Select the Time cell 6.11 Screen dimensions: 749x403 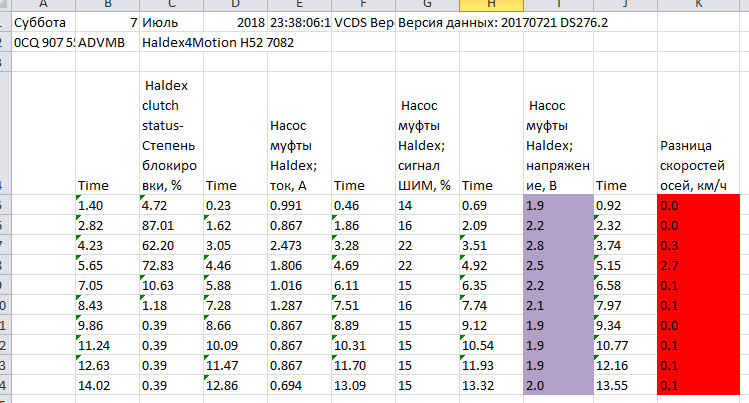tap(364, 285)
